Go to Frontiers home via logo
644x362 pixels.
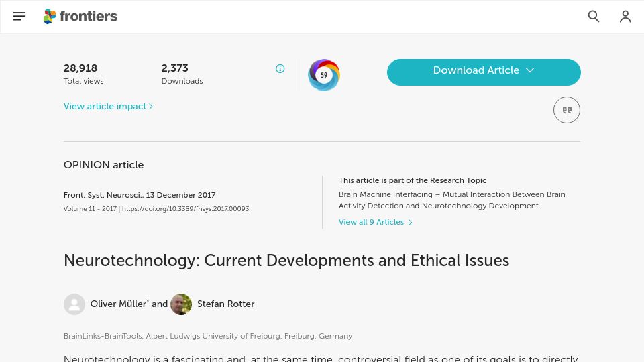coord(80,16)
